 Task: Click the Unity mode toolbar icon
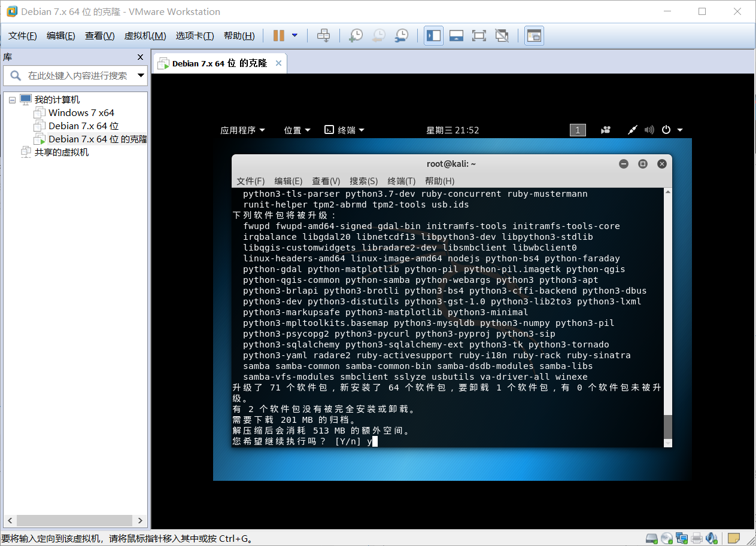coord(502,36)
